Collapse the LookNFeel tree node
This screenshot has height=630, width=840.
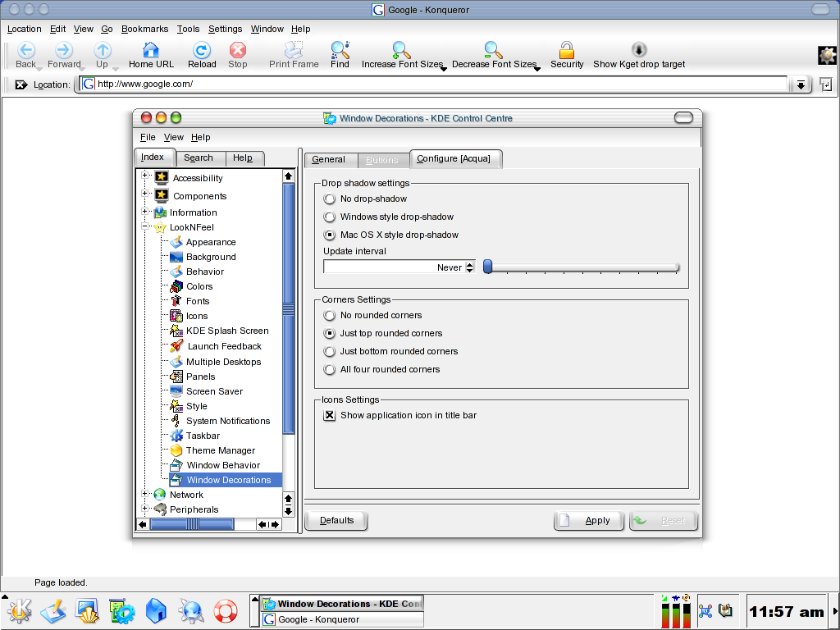144,226
